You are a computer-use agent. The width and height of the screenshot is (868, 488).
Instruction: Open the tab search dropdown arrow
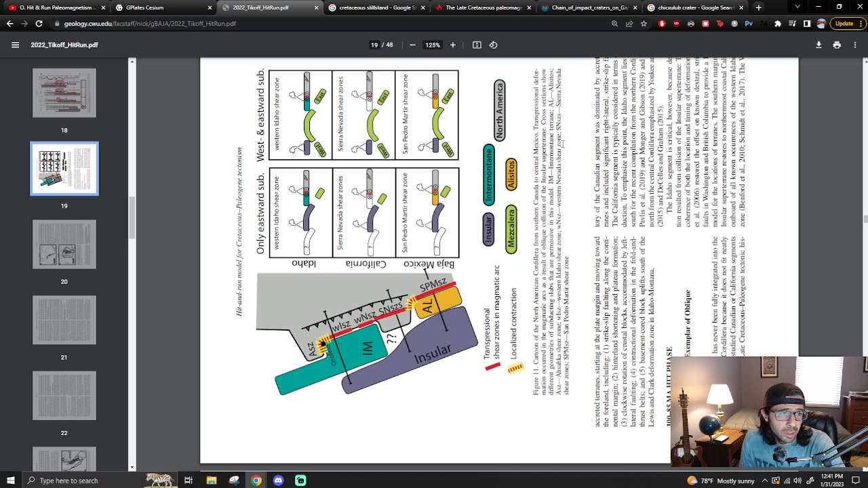[x=797, y=7]
